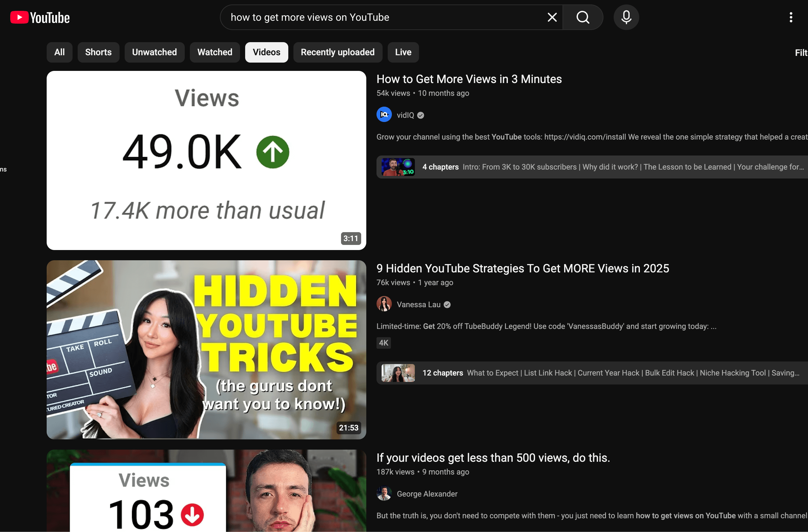Open the three-dot settings menu
The width and height of the screenshot is (808, 532).
791,17
